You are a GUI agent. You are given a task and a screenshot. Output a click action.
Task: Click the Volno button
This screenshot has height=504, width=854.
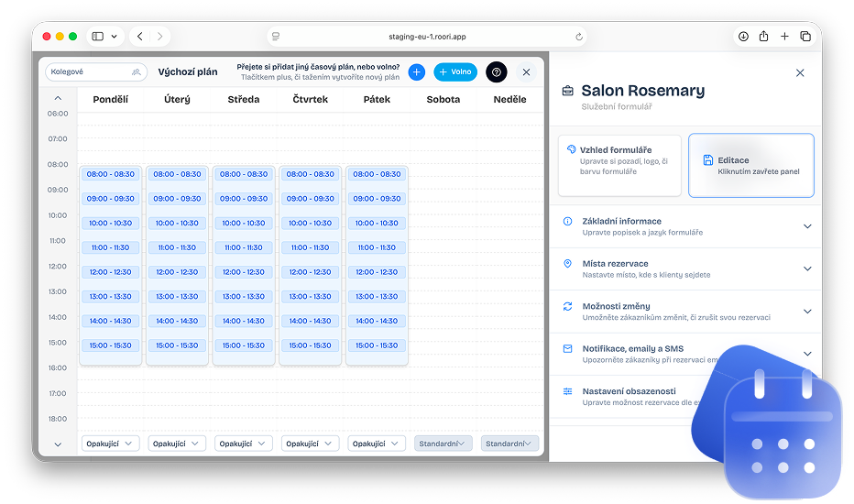point(455,72)
